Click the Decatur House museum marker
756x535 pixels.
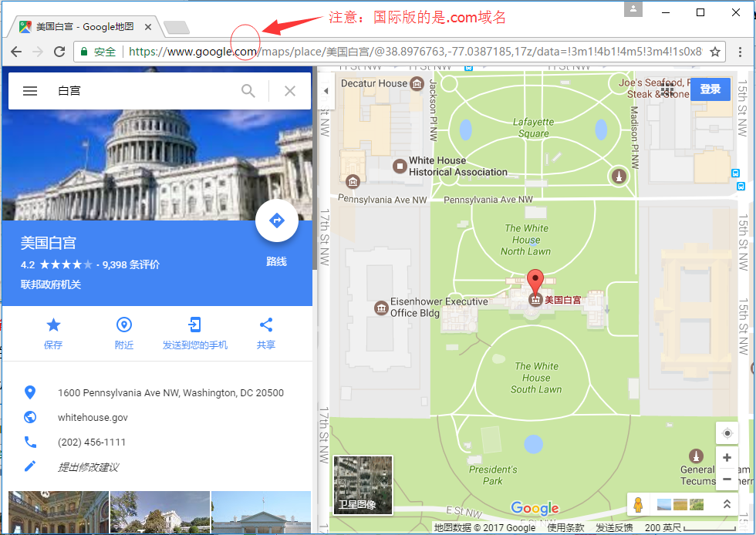pos(417,84)
